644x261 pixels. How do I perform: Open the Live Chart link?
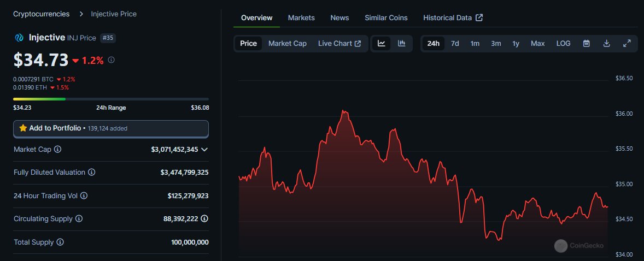[339, 44]
